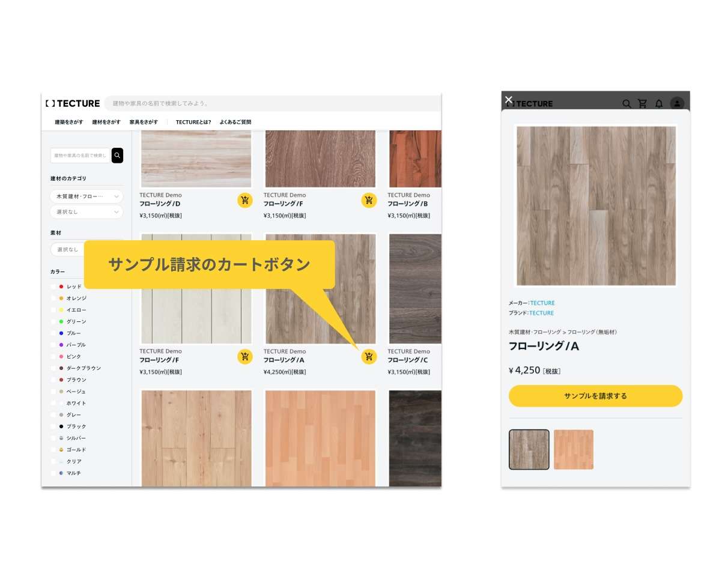Screen dimensions: 728x576
Task: Click cart icon for フローリング/A
Action: pyautogui.click(x=369, y=357)
